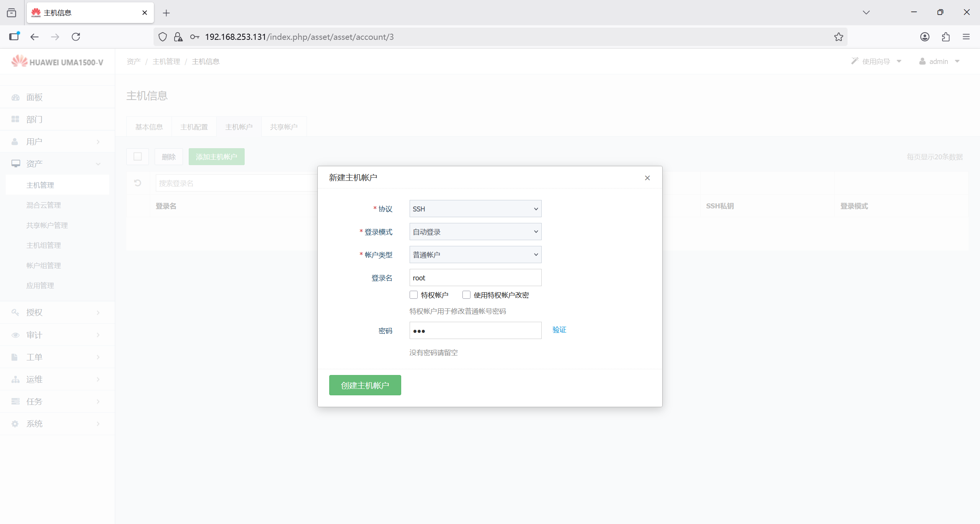Click the 验证 link beside password
The image size is (980, 524).
click(x=559, y=330)
